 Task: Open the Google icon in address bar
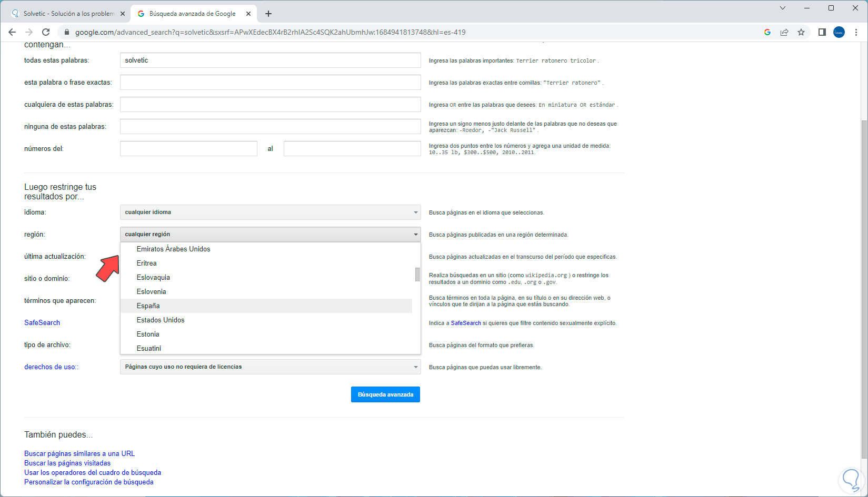pyautogui.click(x=767, y=32)
